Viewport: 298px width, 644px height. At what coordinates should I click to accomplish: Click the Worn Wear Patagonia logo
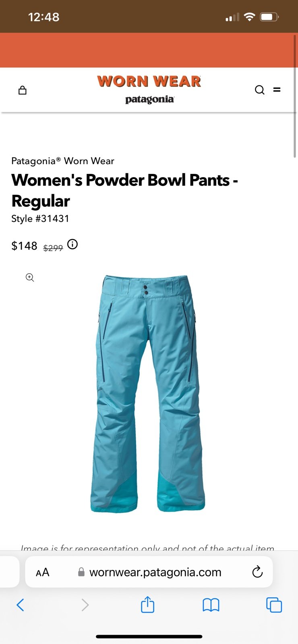point(149,89)
